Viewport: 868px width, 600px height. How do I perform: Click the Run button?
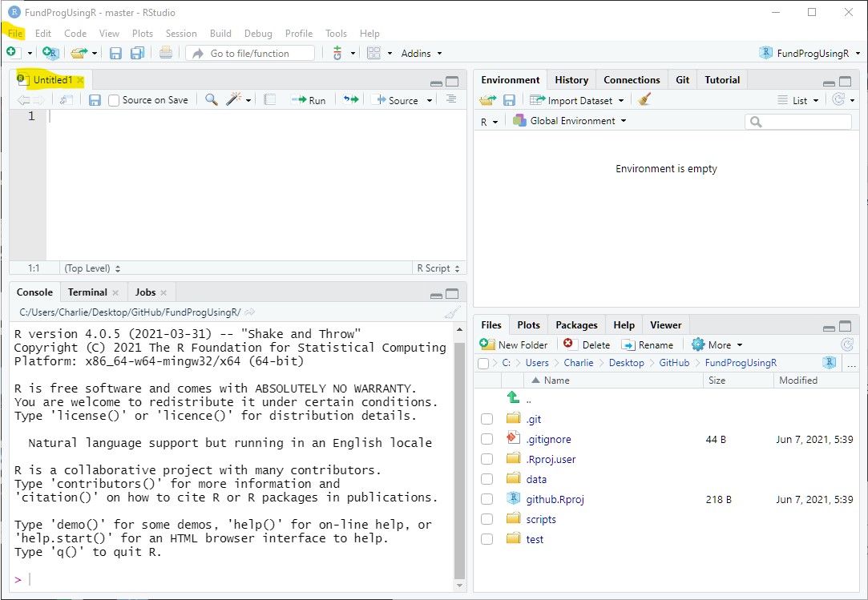click(x=309, y=100)
